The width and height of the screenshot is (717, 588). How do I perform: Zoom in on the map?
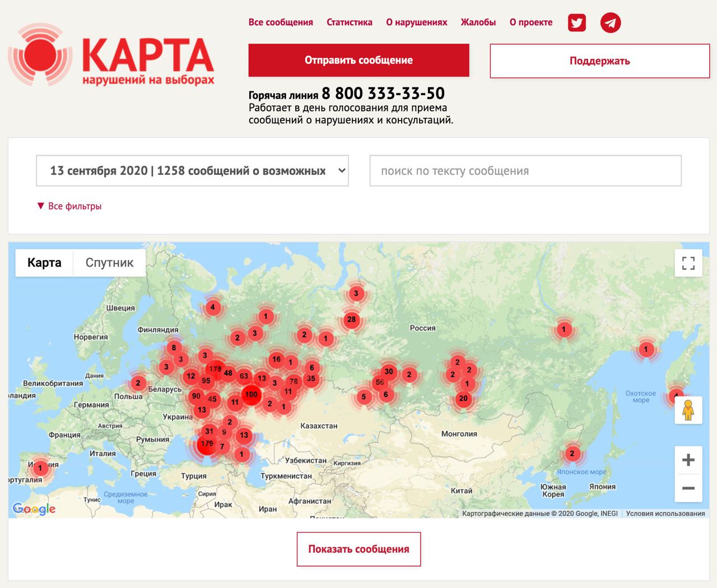click(x=688, y=460)
